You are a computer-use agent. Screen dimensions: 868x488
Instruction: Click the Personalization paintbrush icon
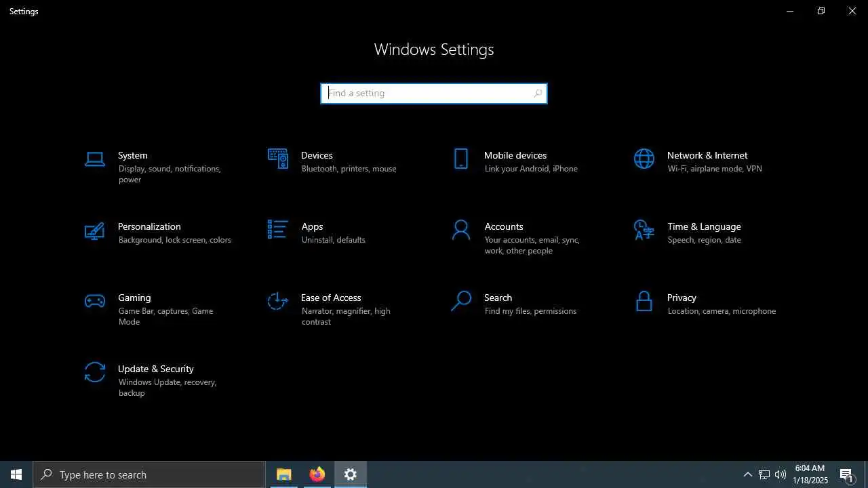(x=95, y=230)
